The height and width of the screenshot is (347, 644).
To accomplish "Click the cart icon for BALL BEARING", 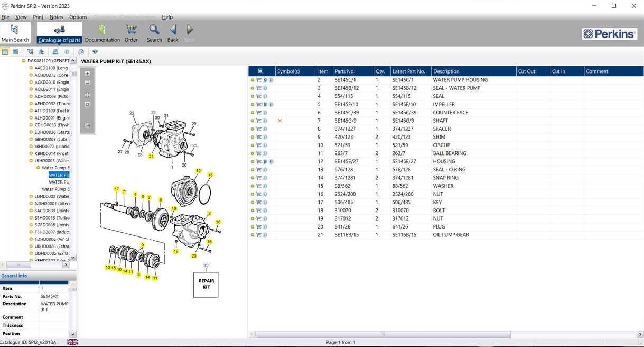I will (x=258, y=153).
